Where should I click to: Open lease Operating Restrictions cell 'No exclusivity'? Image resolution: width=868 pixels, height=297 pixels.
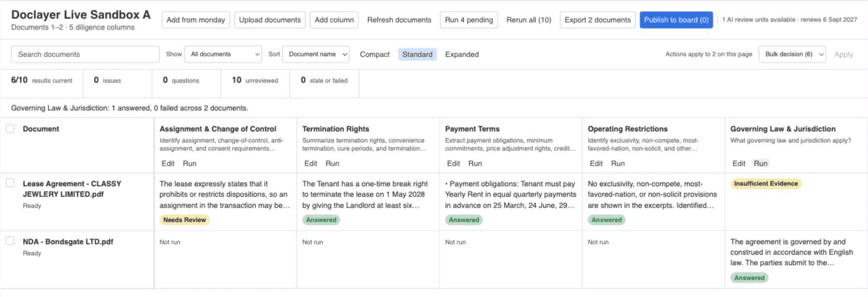click(x=652, y=195)
